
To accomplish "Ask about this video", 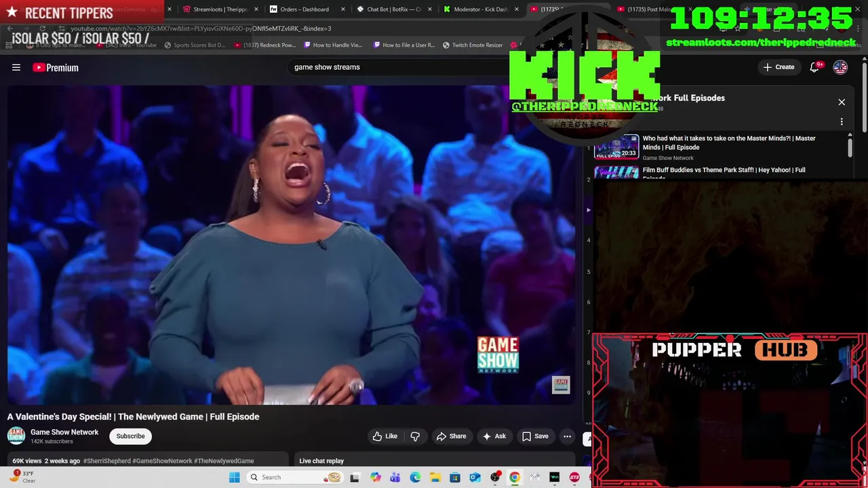I will 494,436.
